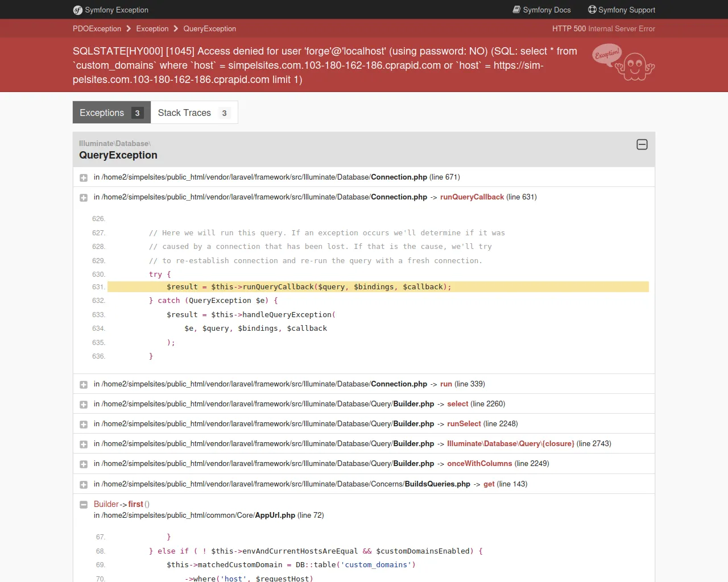728x582 pixels.
Task: Click HTTP 500 Internal Server Error text
Action: click(x=603, y=28)
